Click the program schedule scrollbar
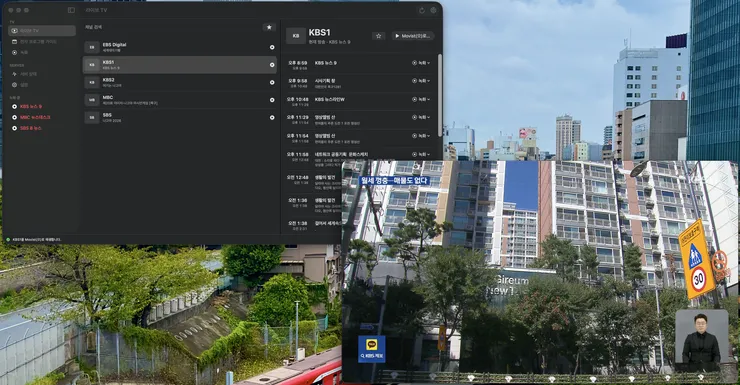The width and height of the screenshot is (740, 385). (x=439, y=94)
